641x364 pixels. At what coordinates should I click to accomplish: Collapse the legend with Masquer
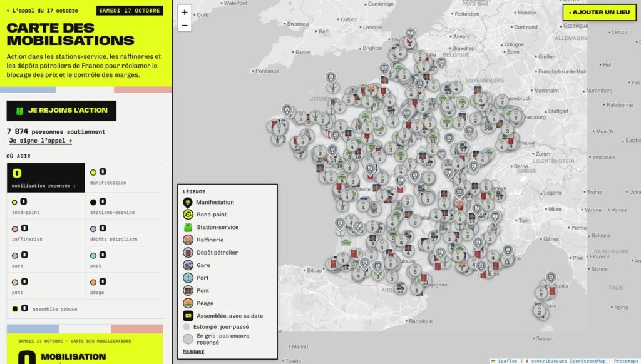pyautogui.click(x=193, y=351)
